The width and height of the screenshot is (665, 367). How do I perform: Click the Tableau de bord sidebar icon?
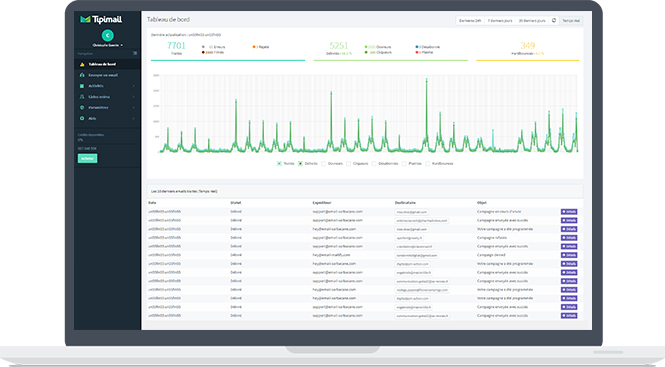pyautogui.click(x=82, y=64)
